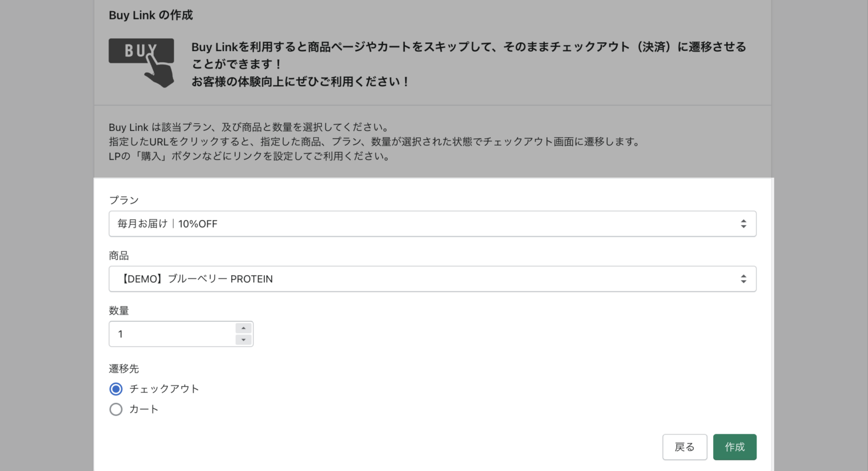
Task: Click the chevron on the 商品 selector
Action: coord(744,279)
